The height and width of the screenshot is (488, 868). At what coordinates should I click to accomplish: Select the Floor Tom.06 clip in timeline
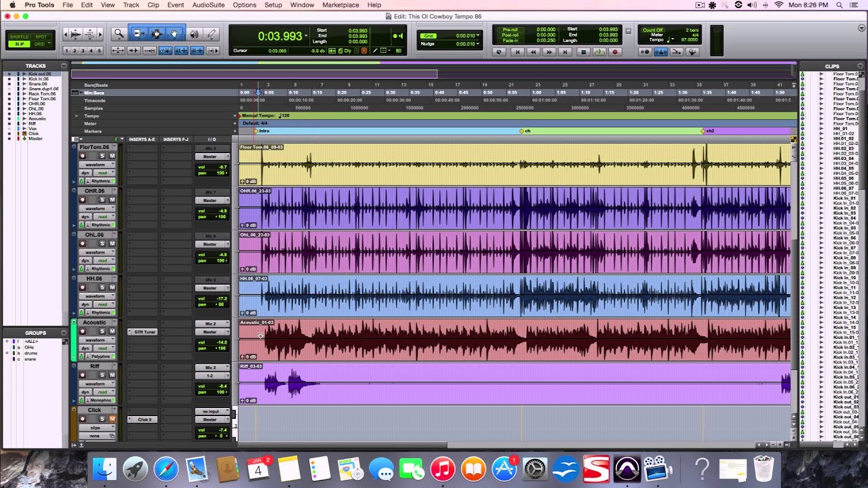click(515, 164)
